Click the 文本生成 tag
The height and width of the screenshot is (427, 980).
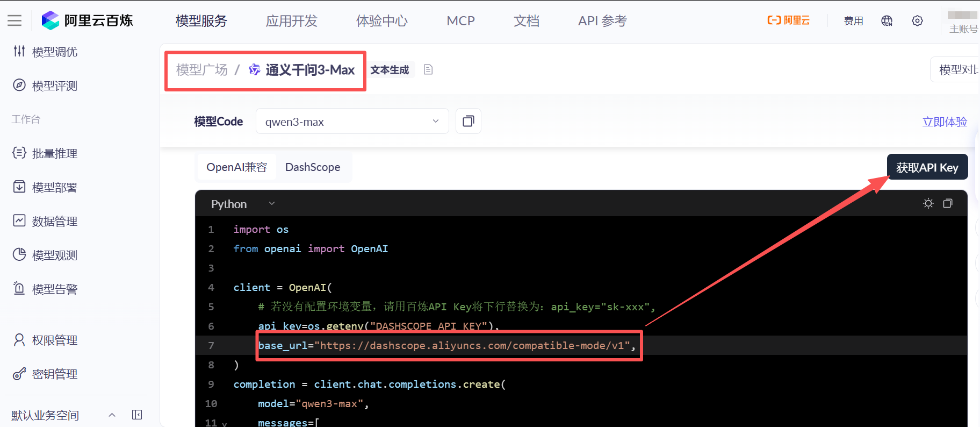point(390,69)
